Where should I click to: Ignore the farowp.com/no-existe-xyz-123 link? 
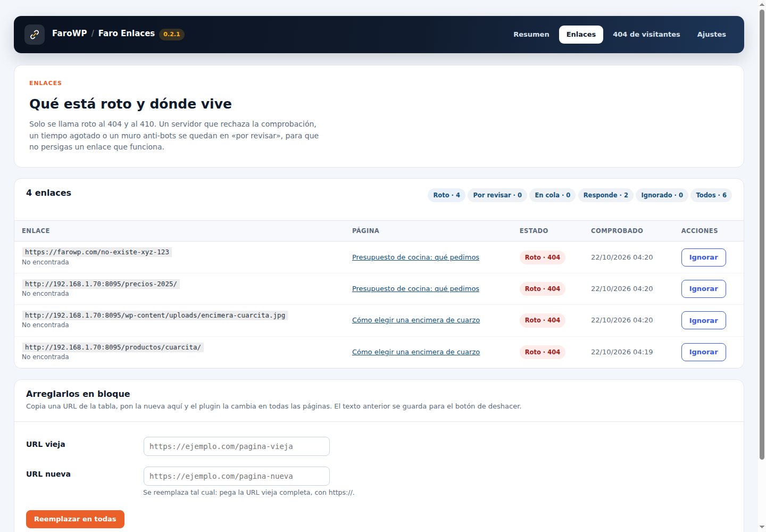pos(703,257)
